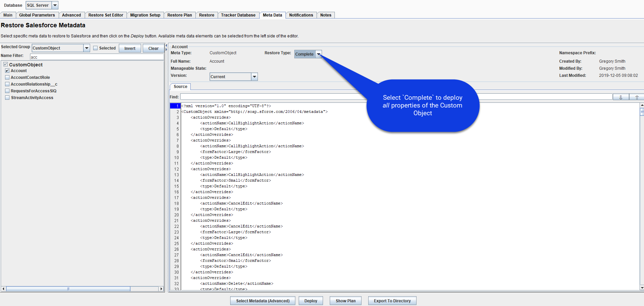The width and height of the screenshot is (644, 306).
Task: Click the Created By value Gregory Smith
Action: (x=612, y=61)
